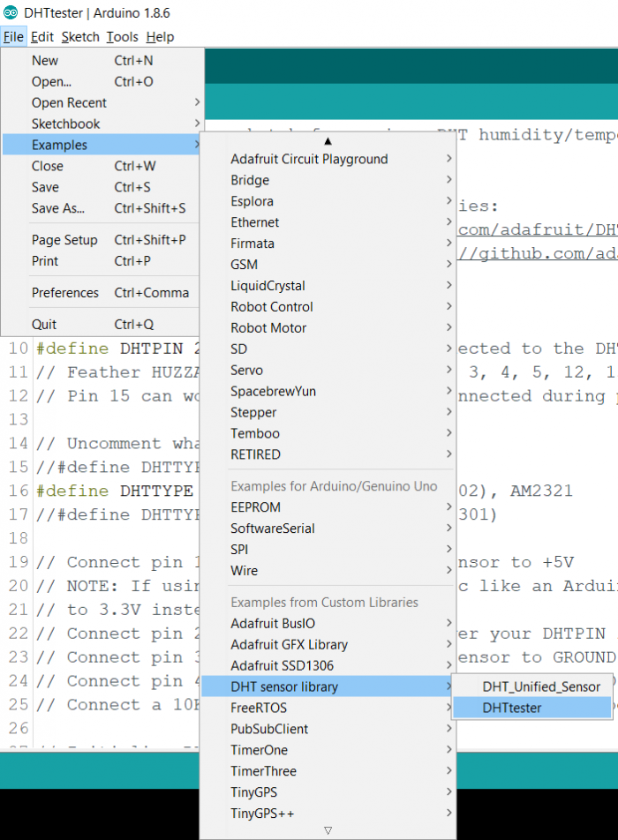Expand Bridge examples submenu
This screenshot has height=840, width=618.
click(328, 180)
